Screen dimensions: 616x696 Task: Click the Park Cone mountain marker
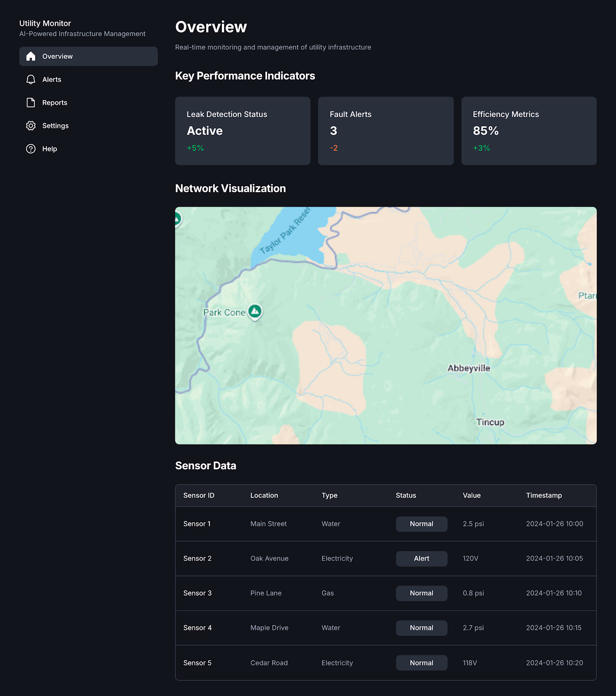click(x=255, y=311)
